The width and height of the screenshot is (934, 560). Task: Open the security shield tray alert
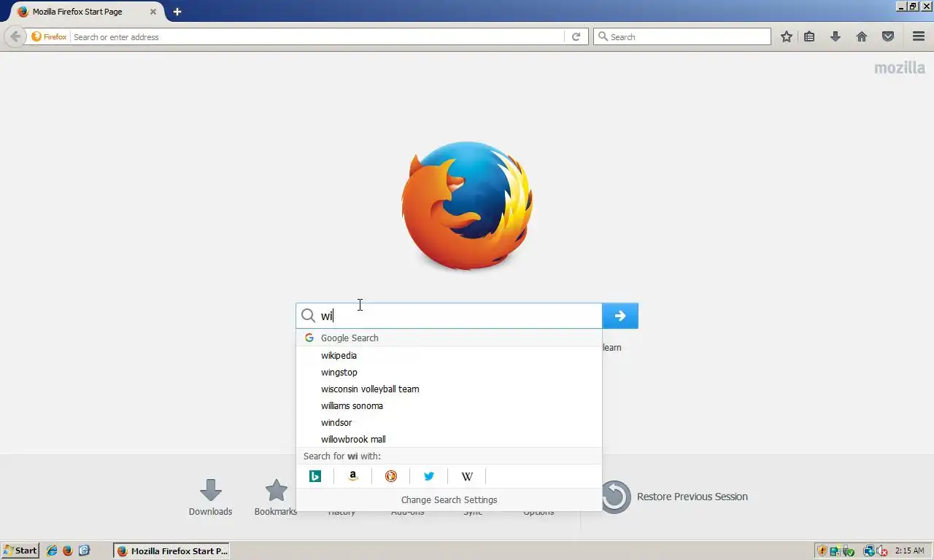pos(822,551)
